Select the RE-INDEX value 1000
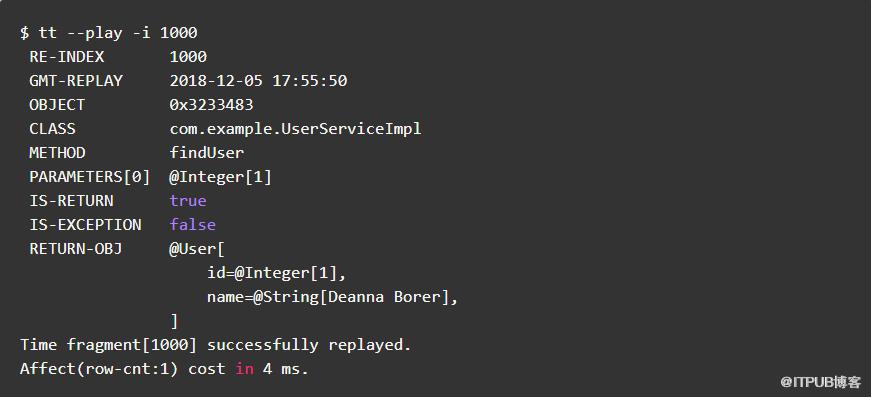Viewport: 871px width, 397px height. [x=188, y=57]
